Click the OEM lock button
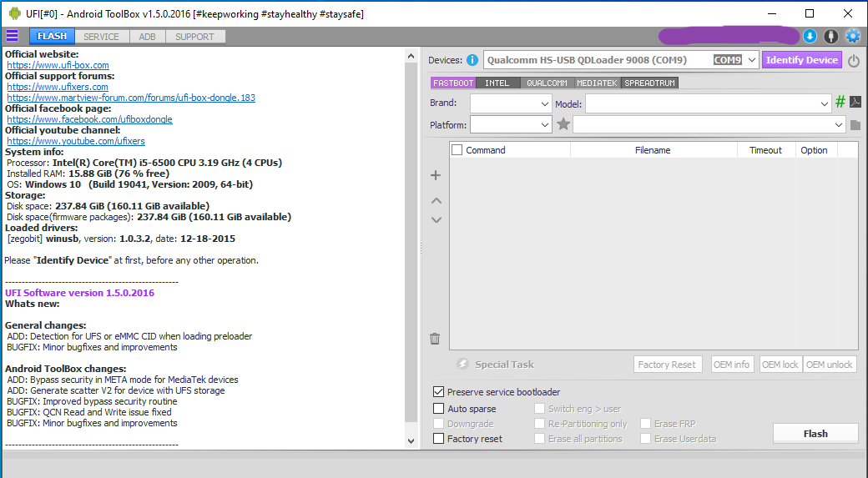Image resolution: width=868 pixels, height=478 pixels. pyautogui.click(x=780, y=364)
